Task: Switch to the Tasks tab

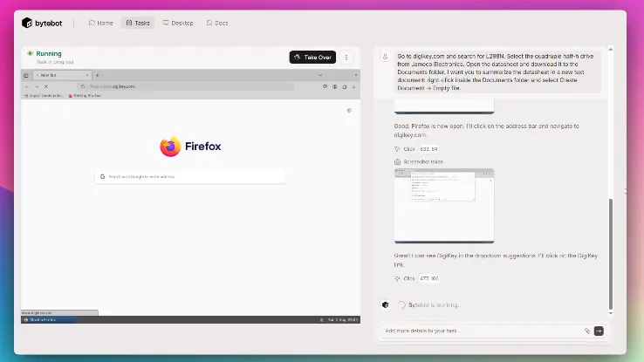Action: point(138,23)
